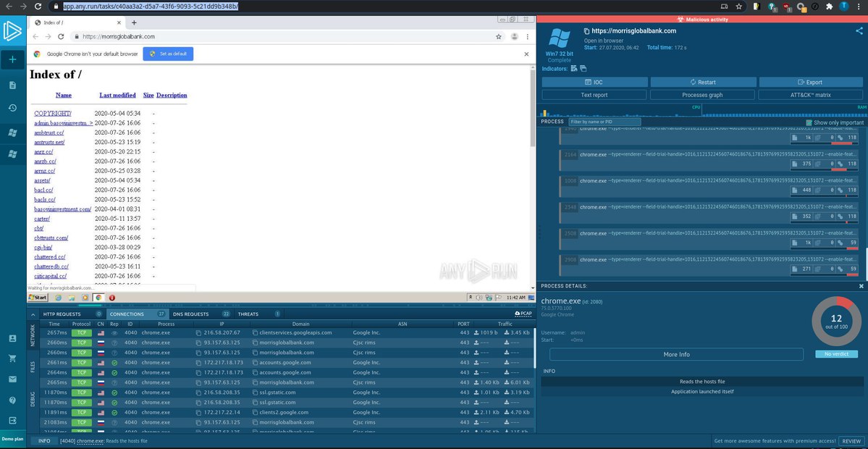
Task: Click the Cast media icon in address bar
Action: 725,7
